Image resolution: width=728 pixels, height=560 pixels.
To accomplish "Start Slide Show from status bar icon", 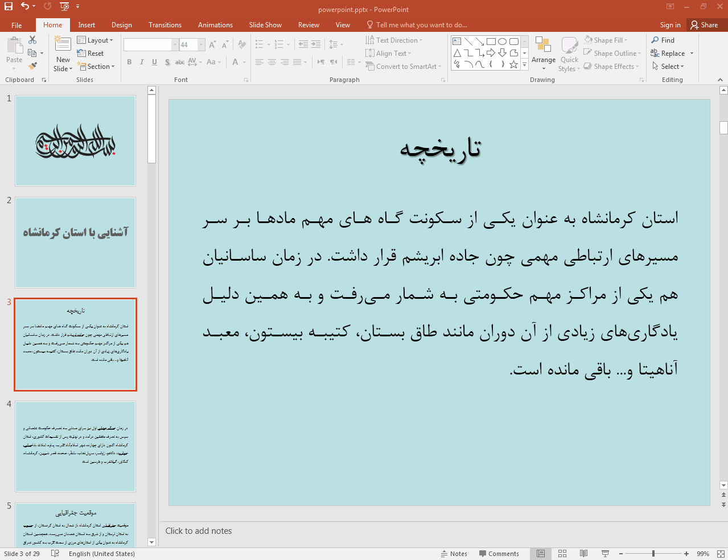I will coord(605,554).
